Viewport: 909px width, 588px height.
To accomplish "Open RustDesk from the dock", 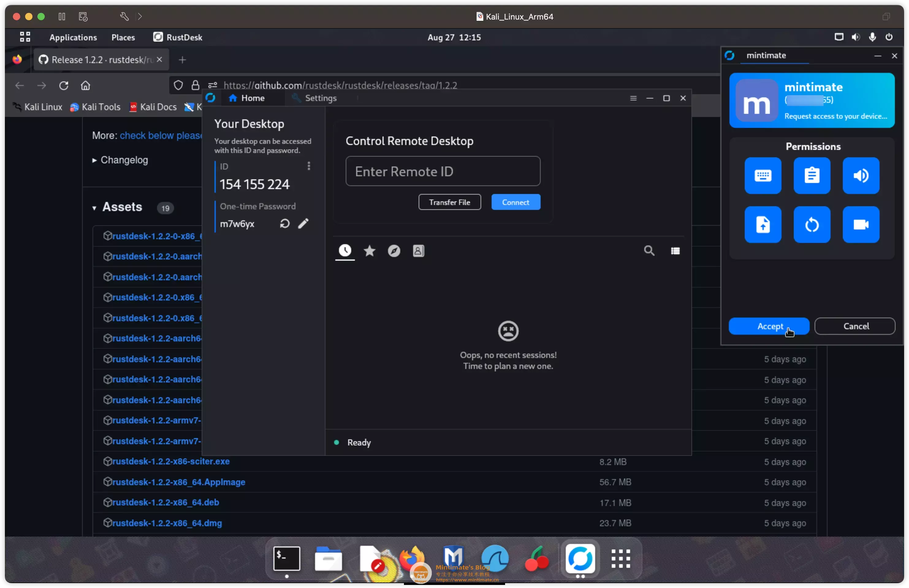I will 580,559.
